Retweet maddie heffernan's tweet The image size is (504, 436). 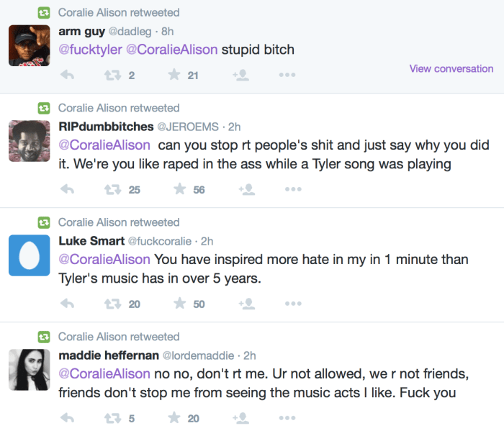(x=112, y=418)
